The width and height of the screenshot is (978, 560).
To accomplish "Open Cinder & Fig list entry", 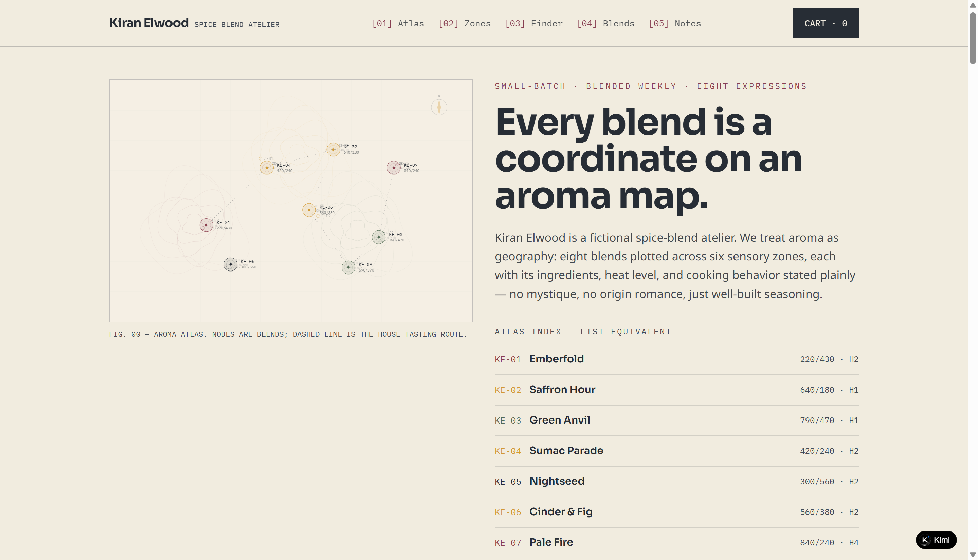I will (x=676, y=512).
